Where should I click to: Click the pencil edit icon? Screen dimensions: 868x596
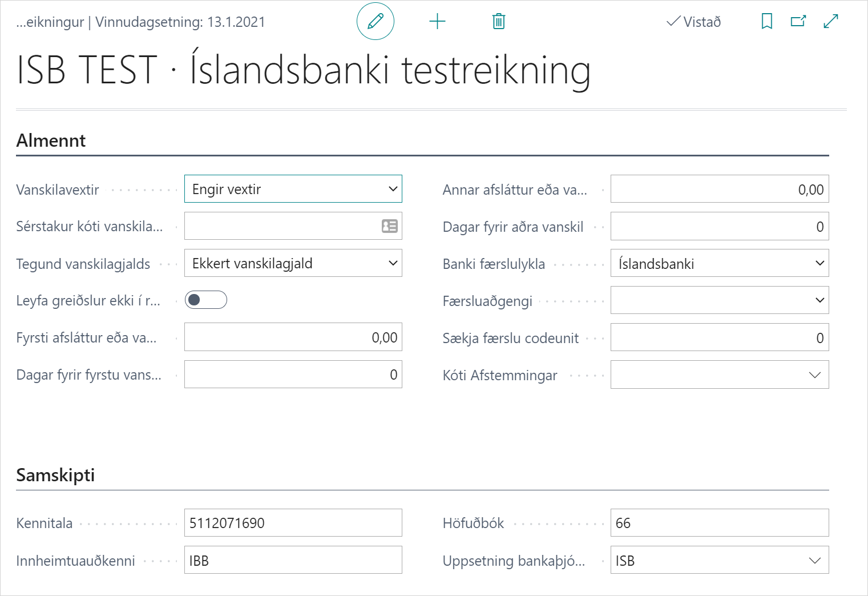tap(376, 22)
